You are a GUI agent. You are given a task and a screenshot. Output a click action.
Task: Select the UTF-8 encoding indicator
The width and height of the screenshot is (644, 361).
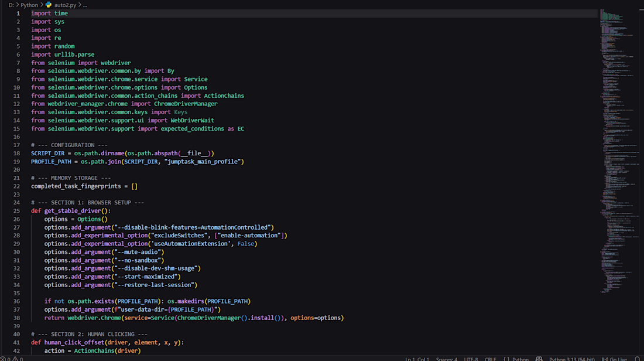pyautogui.click(x=471, y=359)
